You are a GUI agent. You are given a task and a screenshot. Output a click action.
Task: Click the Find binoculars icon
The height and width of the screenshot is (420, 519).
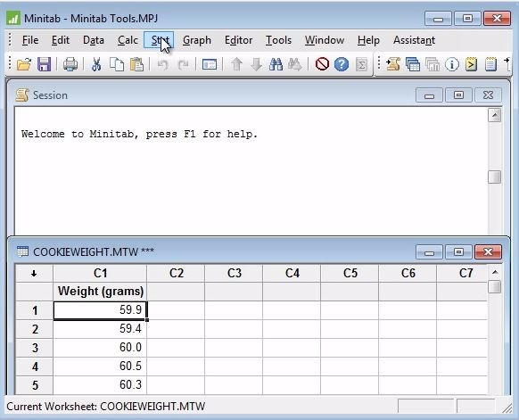click(x=276, y=64)
